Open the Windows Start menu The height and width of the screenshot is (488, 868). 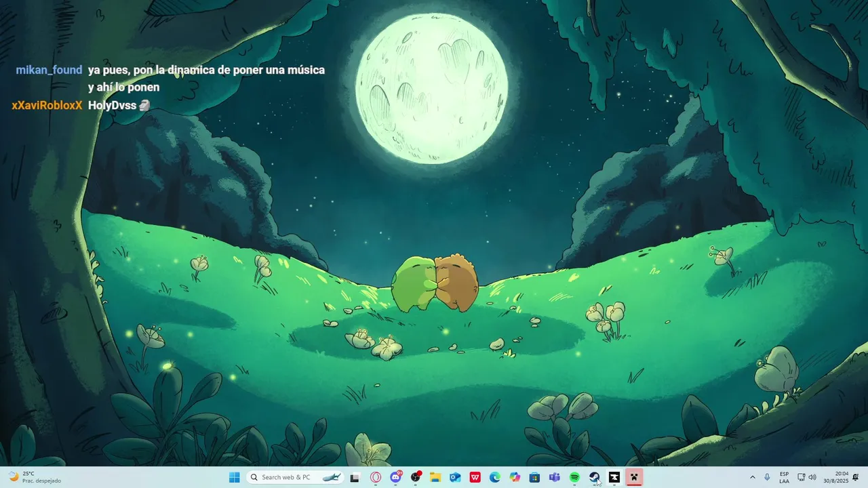(234, 477)
